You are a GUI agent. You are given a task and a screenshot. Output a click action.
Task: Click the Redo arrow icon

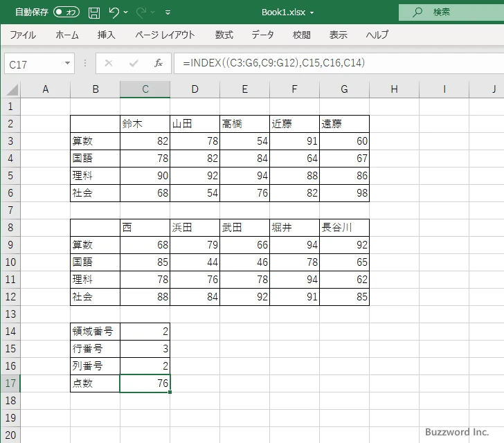[x=141, y=12]
